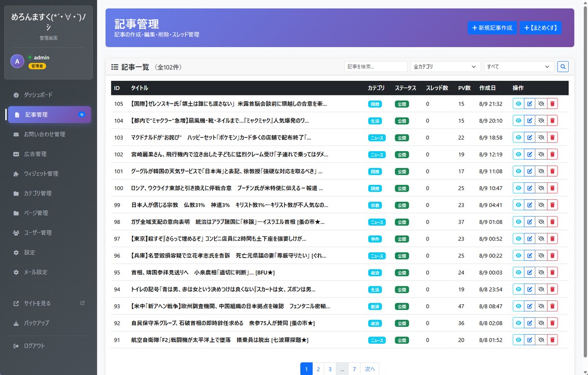The width and height of the screenshot is (588, 375).
Task: Open 設定 in the sidebar
Action: (x=48, y=252)
